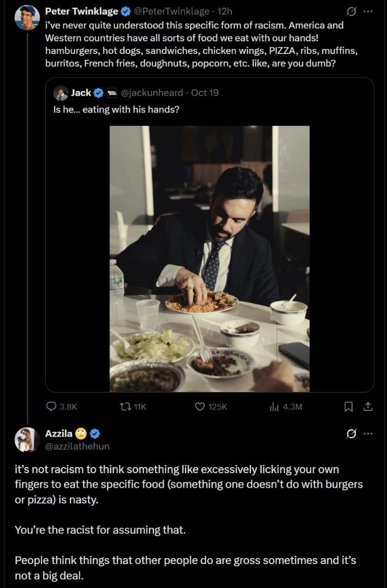The image size is (387, 588).
Task: Open the @PeterTwinklage handle link
Action: click(x=171, y=11)
